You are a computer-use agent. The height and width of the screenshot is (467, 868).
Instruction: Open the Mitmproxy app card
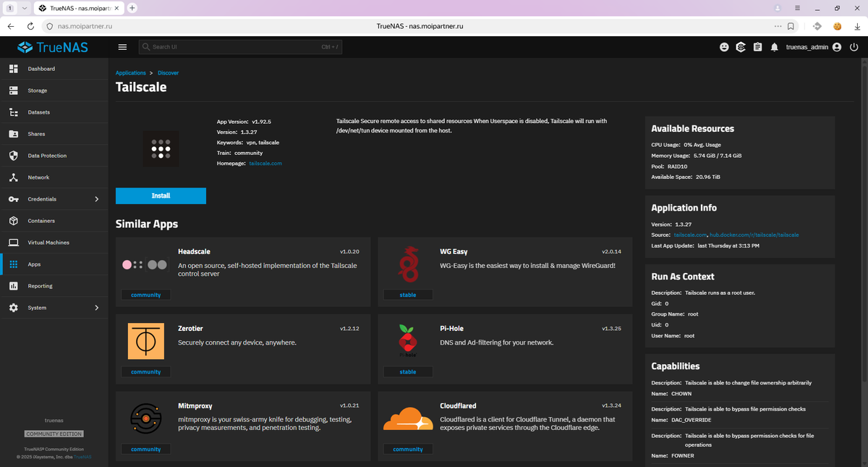click(243, 426)
